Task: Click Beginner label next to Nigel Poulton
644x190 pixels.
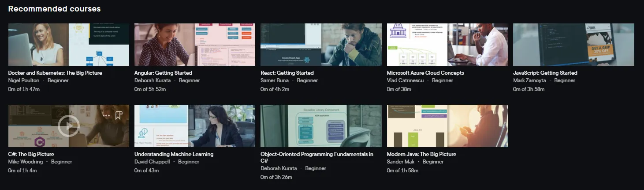Action: point(58,80)
